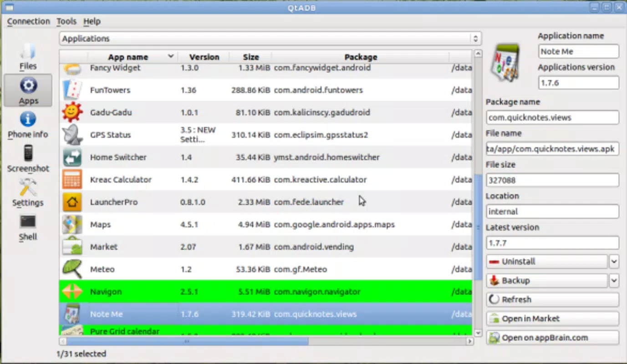Select the Note Me row name
The image size is (627, 364).
coord(106,314)
